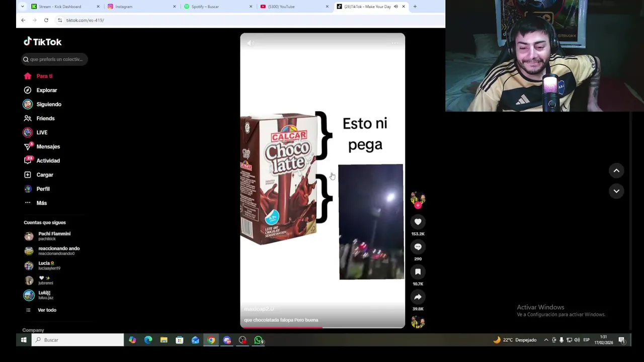Image resolution: width=644 pixels, height=362 pixels.
Task: Mute the TikTok tab via speaker icon
Action: point(395,7)
